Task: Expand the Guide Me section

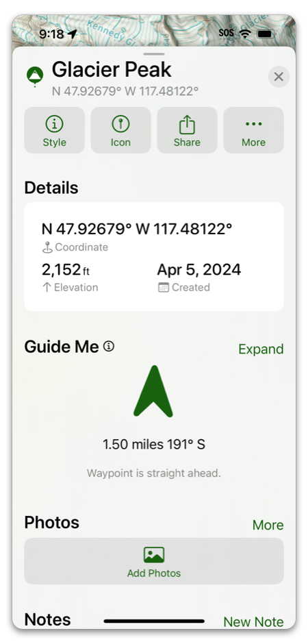Action: [x=261, y=349]
